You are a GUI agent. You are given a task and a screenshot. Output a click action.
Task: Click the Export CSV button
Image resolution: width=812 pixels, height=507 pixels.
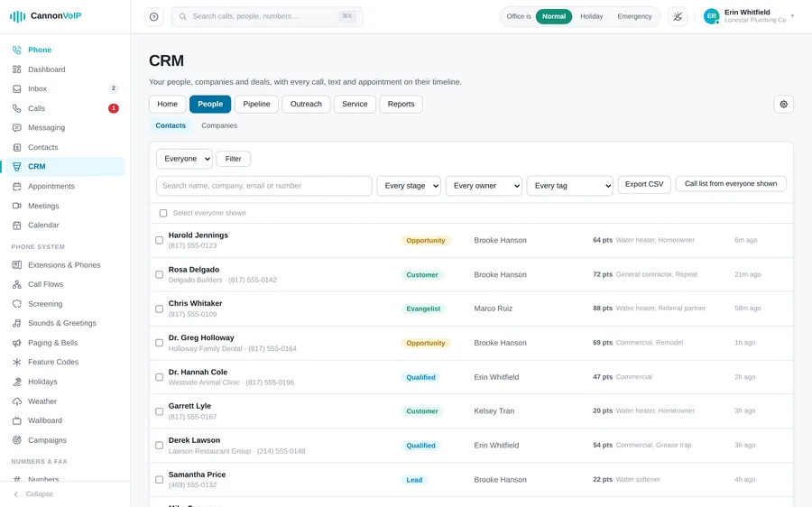(644, 184)
